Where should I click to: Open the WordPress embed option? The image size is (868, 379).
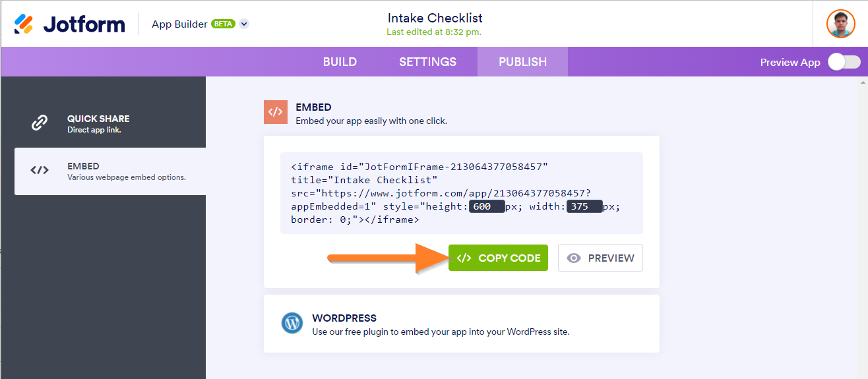[462, 324]
